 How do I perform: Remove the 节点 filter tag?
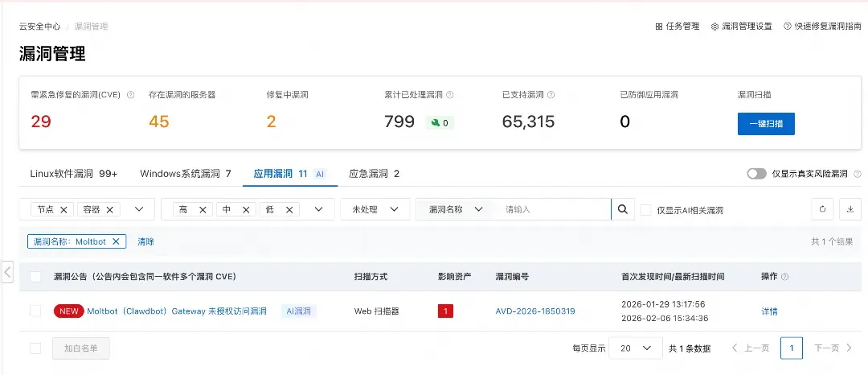pos(63,209)
